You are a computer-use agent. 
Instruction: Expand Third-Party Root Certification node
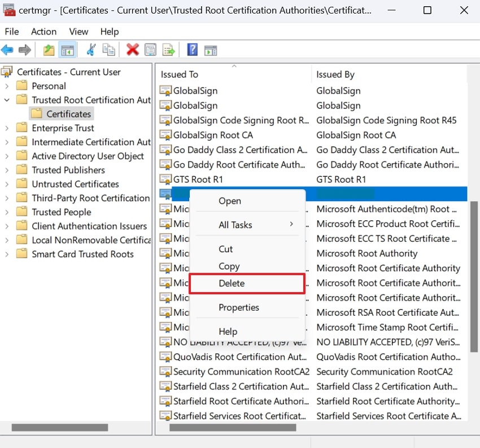coord(7,198)
